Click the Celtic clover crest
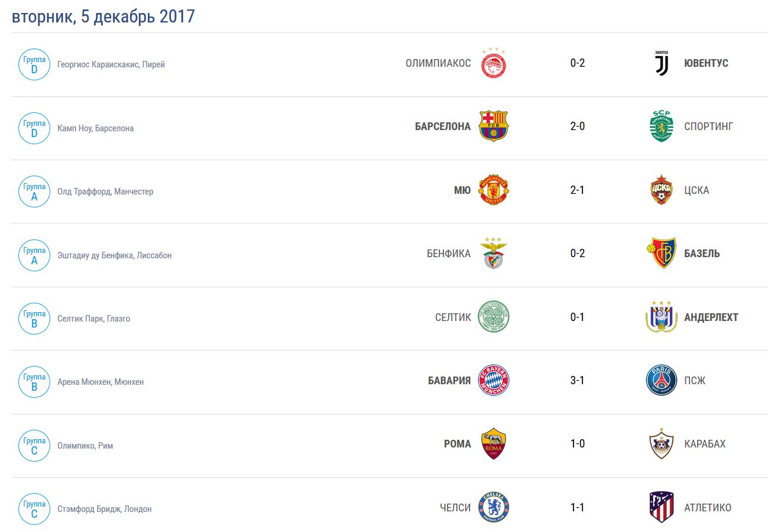768x532 pixels. tap(493, 317)
